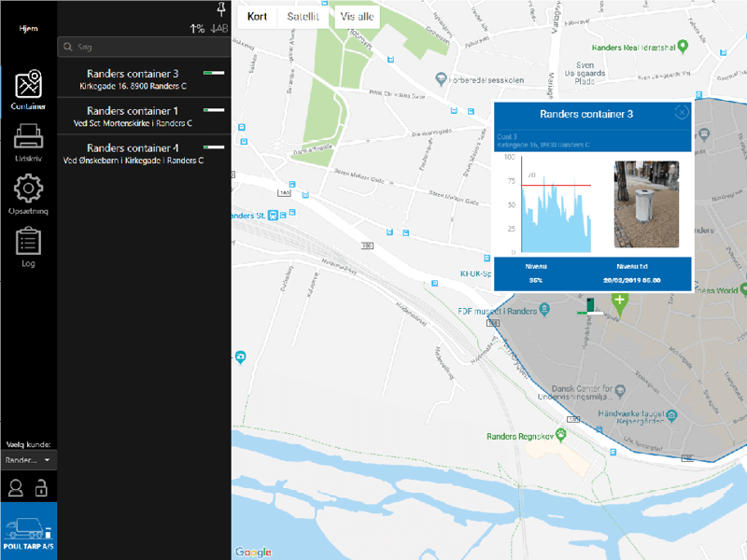Open the Udskriv printer icon

point(28,135)
